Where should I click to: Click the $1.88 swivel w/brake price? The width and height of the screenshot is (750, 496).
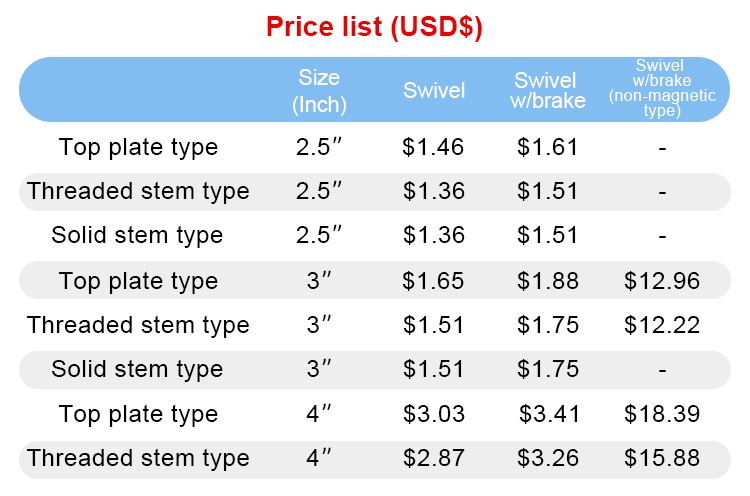548,281
